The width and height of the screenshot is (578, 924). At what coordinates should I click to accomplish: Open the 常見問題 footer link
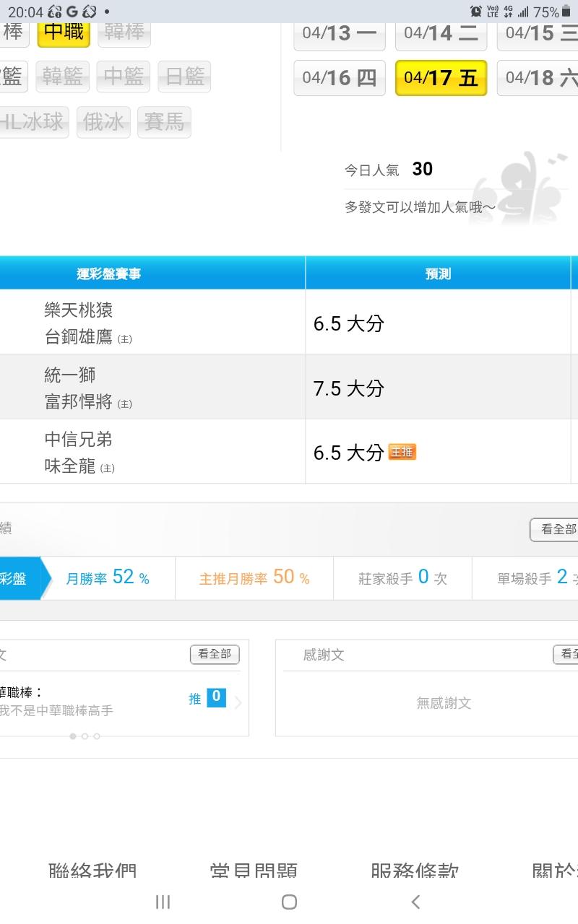pos(254,871)
